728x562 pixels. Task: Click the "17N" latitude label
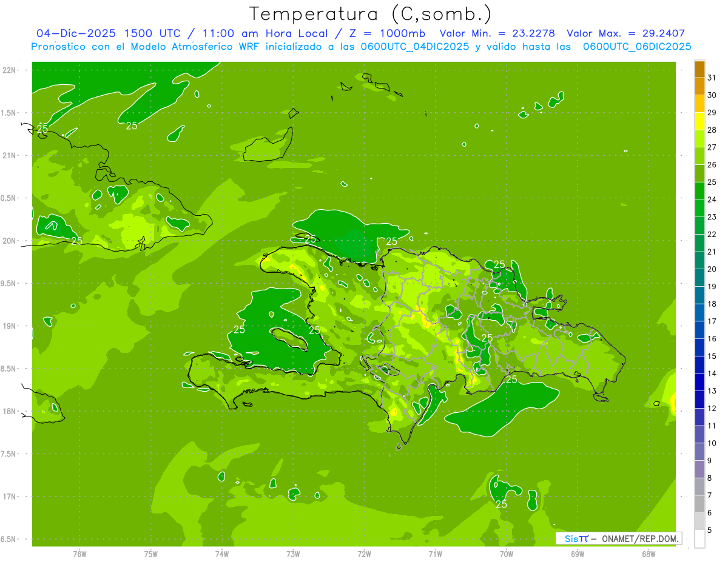tap(10, 497)
